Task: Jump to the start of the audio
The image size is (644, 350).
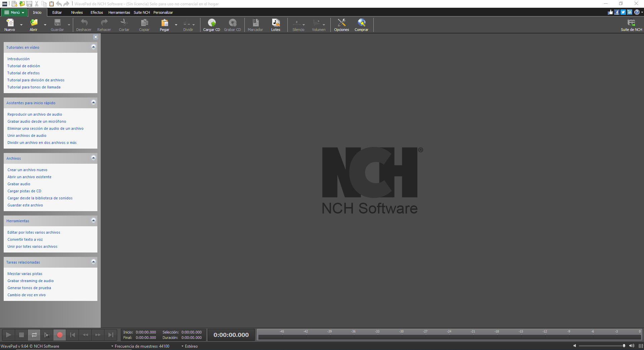Action: 73,335
